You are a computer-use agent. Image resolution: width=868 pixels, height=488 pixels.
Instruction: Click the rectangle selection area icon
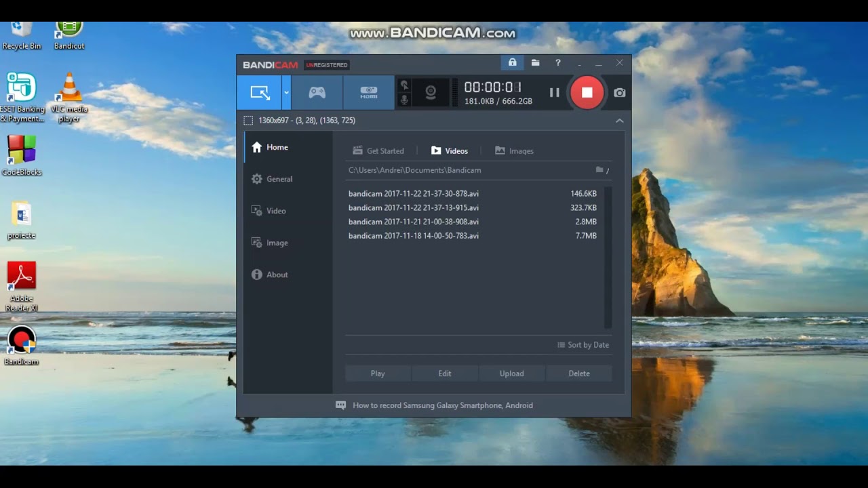pos(248,121)
